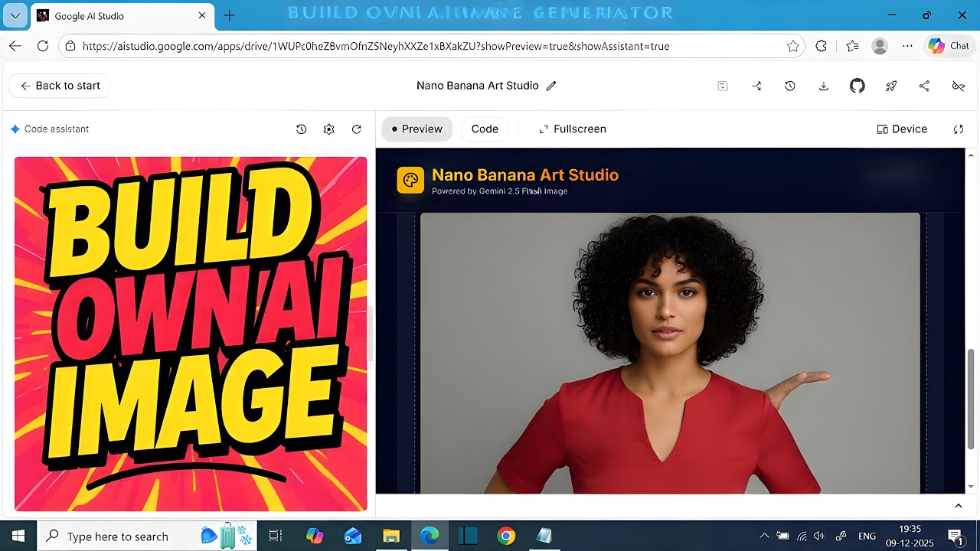Open the browser tab list dropdown
This screenshot has width=980, height=551.
point(15,15)
